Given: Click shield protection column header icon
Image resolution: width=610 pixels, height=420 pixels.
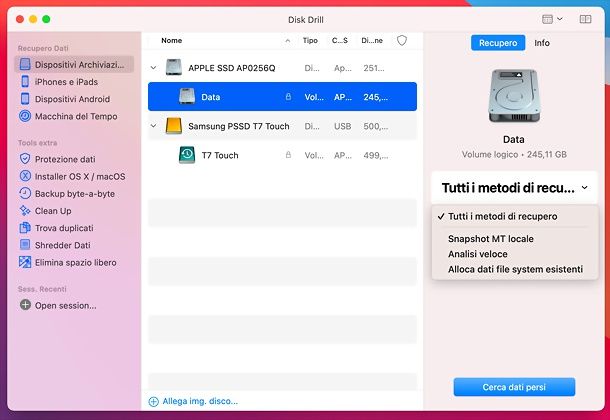Looking at the screenshot, I should [401, 40].
